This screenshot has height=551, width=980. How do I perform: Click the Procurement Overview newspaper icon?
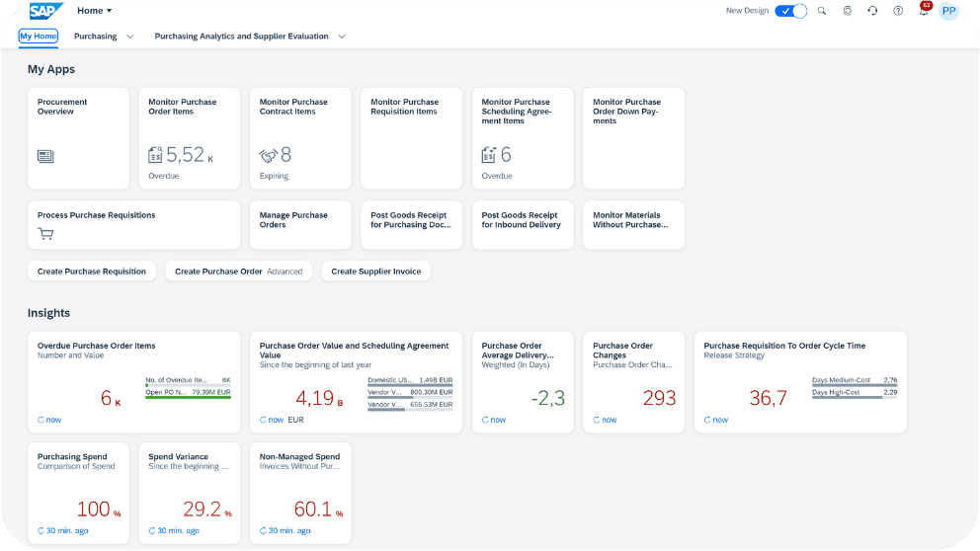point(45,156)
